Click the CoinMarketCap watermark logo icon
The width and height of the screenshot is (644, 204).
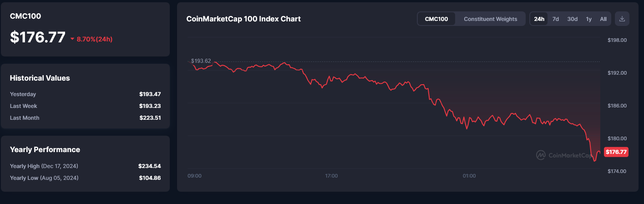[541, 155]
